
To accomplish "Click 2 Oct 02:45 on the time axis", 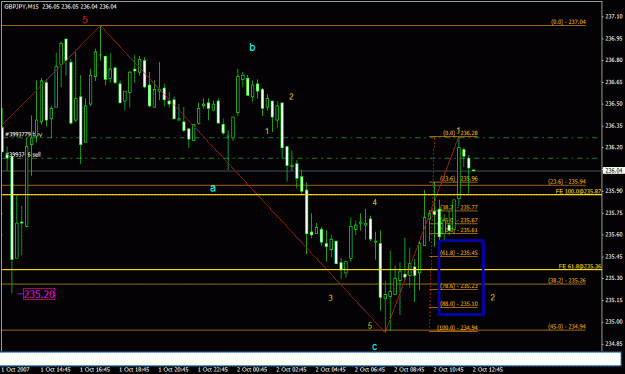I will point(291,370).
